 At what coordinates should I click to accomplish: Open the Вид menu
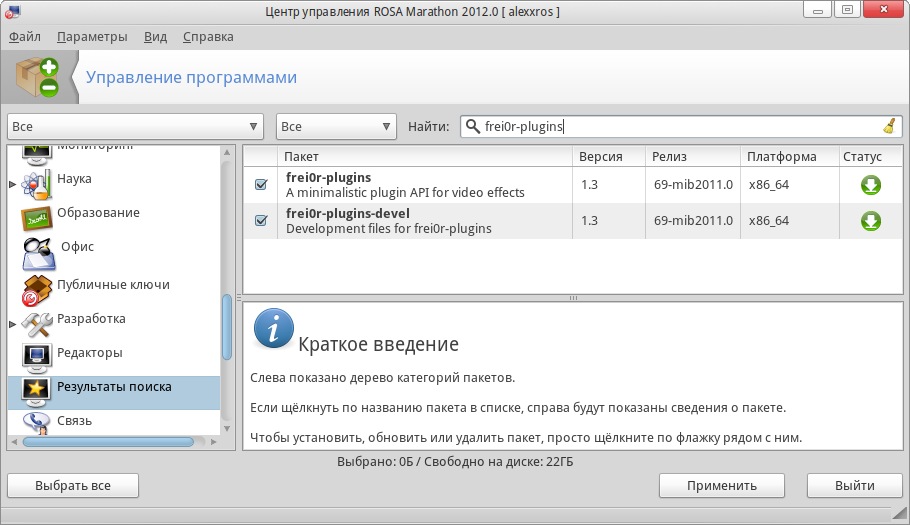pyautogui.click(x=156, y=37)
